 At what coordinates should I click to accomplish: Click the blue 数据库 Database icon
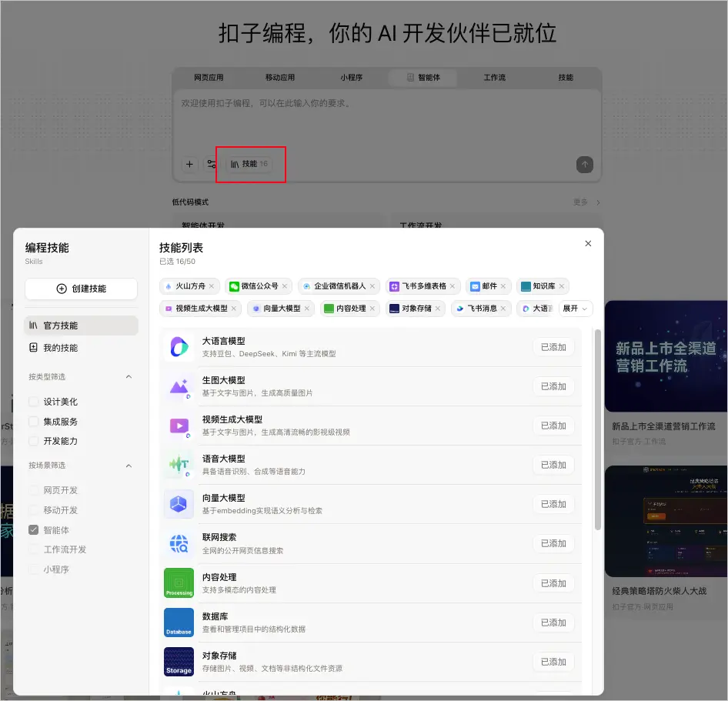click(179, 623)
